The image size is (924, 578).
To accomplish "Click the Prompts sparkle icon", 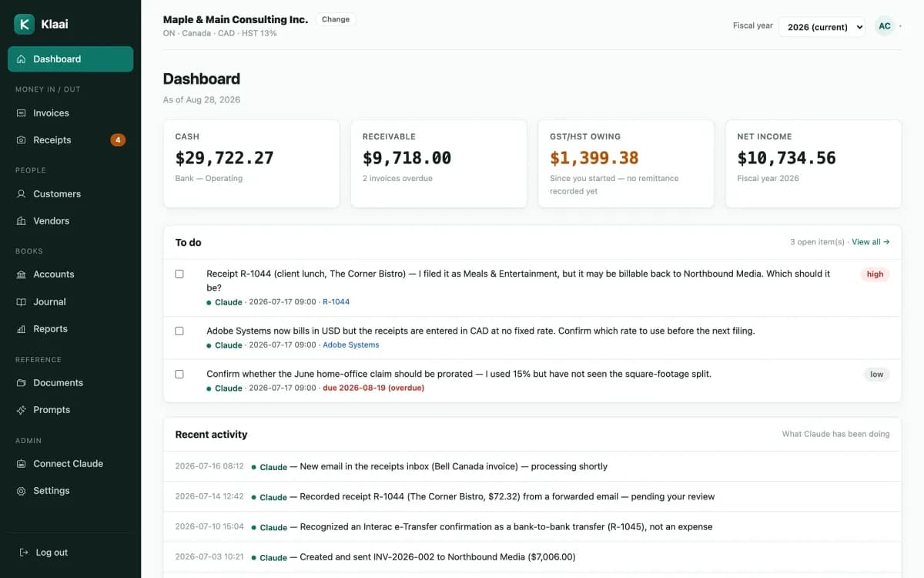I will (x=22, y=410).
